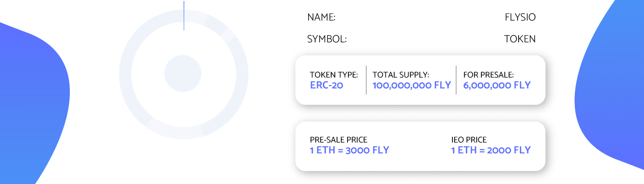The image size is (644, 184).
Task: Click the TOKEN TYPE: heading
Action: (x=334, y=75)
